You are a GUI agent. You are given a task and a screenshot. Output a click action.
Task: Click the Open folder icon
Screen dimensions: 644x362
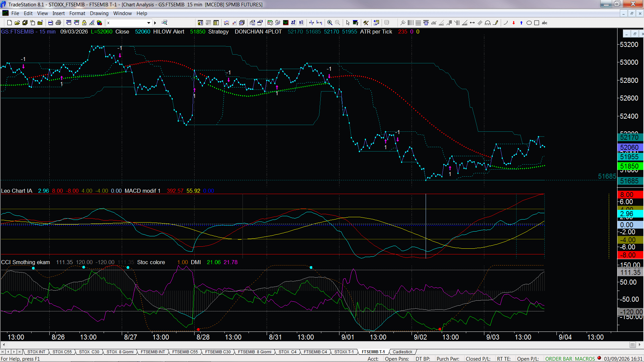click(17, 23)
